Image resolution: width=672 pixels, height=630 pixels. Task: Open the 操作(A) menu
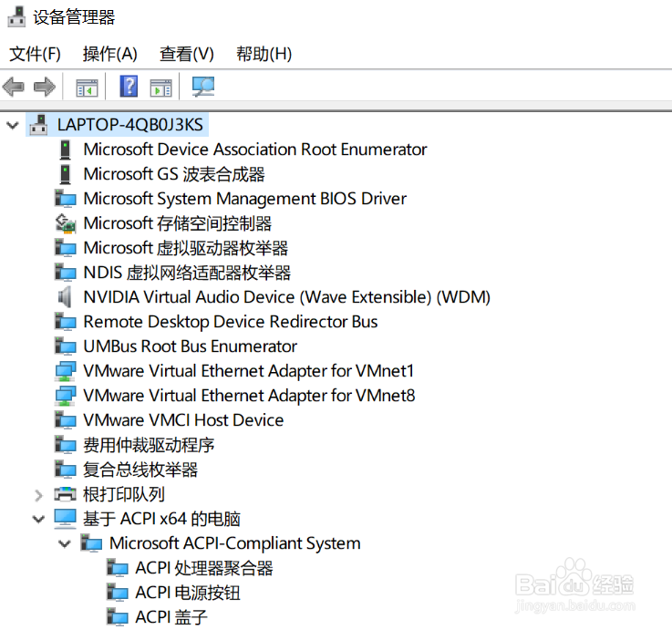(x=109, y=54)
